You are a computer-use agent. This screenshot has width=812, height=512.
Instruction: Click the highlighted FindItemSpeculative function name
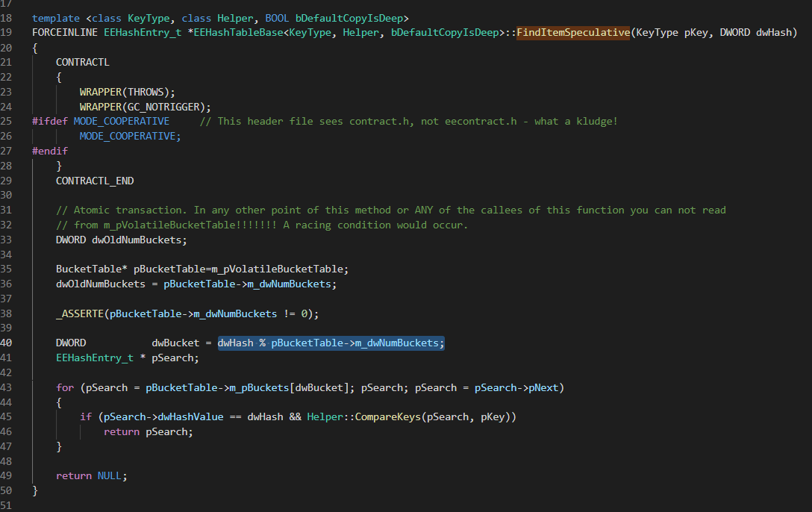coord(573,33)
